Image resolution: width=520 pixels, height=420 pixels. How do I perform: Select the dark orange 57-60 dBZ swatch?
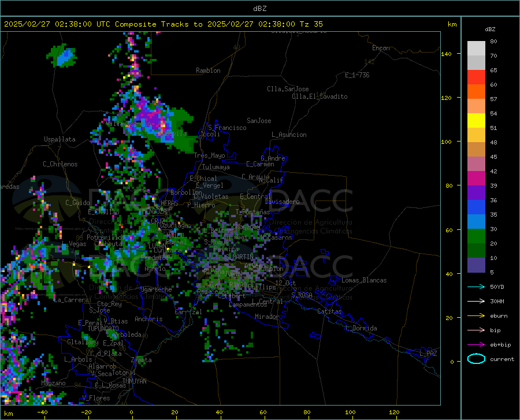pos(476,92)
